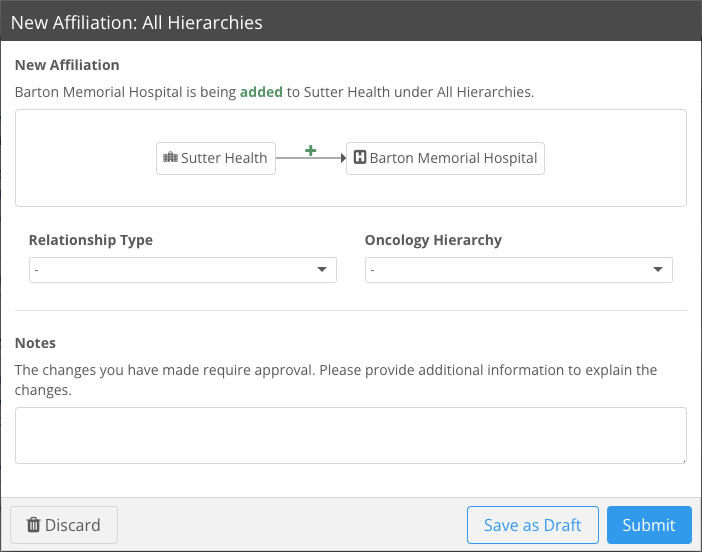Image resolution: width=702 pixels, height=552 pixels.
Task: Click the health system icon beside Sutter Health
Action: pyautogui.click(x=170, y=158)
